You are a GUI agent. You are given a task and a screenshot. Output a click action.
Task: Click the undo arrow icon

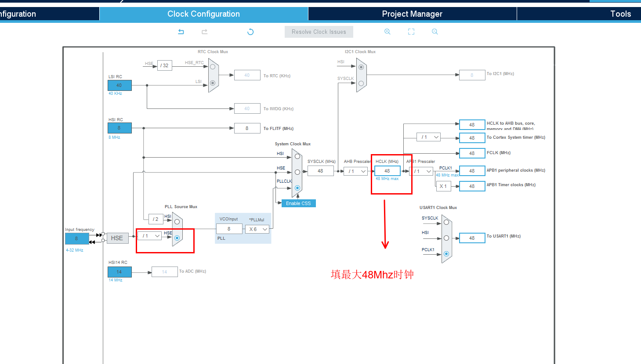181,32
